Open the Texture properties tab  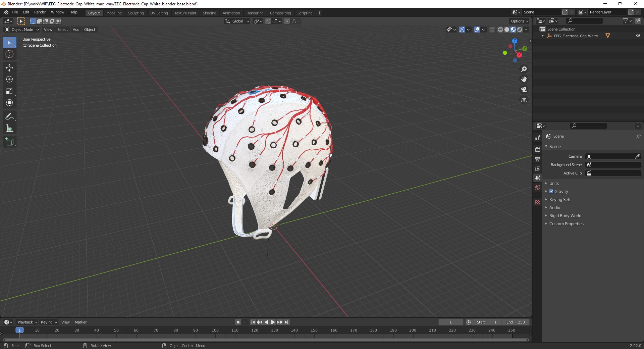(x=538, y=202)
